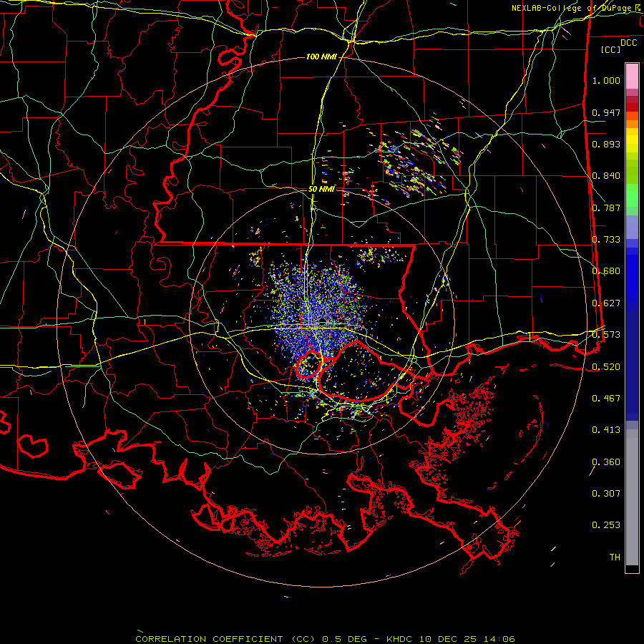Select the 0.787 scale value
Screen dimensions: 644x644
pos(606,208)
